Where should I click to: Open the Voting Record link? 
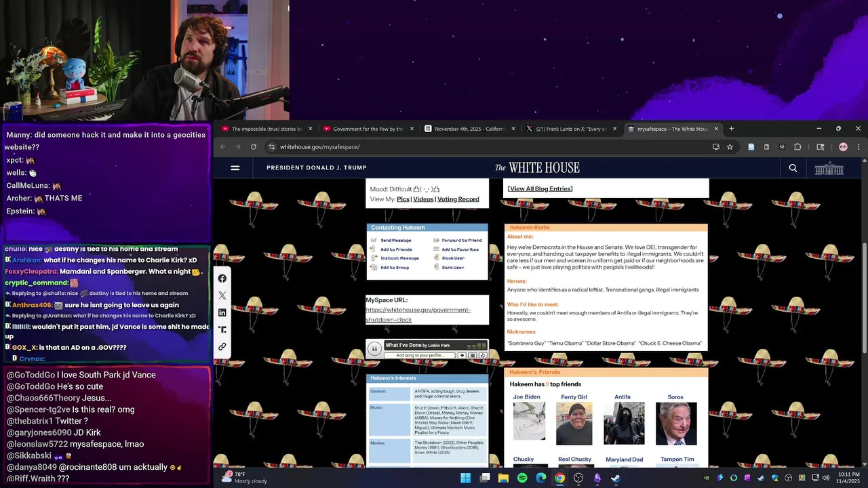(458, 199)
